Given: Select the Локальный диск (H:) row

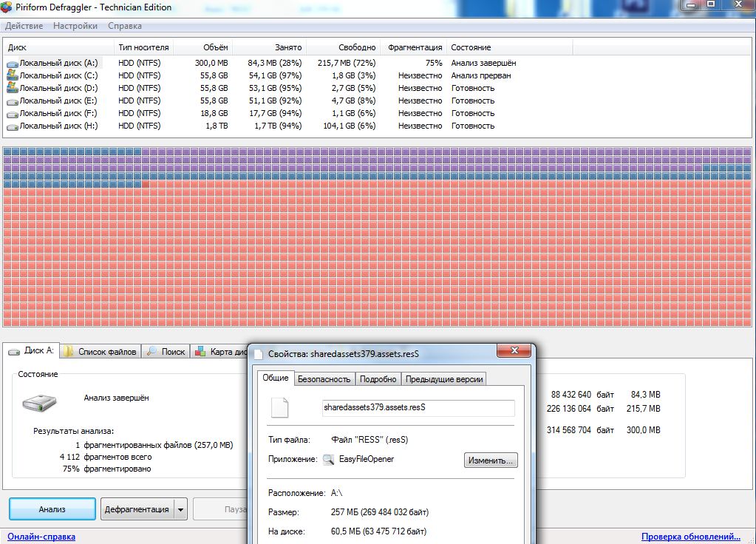Looking at the screenshot, I should (289, 126).
